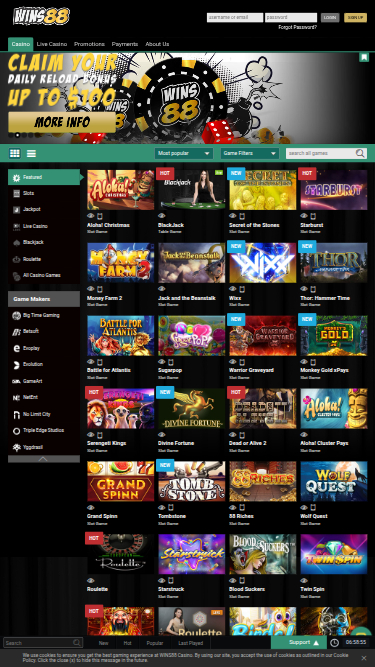Open the Most popular sort dropdown
The image size is (375, 667).
pos(184,153)
